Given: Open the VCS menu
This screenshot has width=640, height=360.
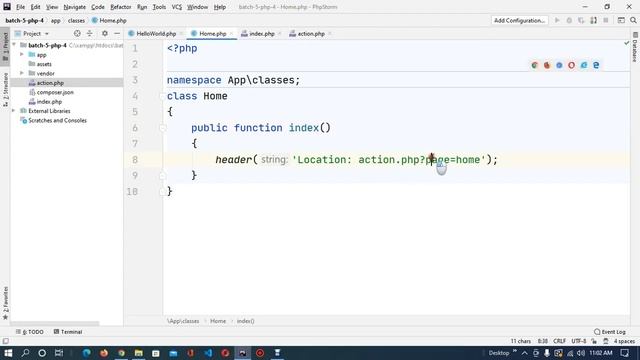Looking at the screenshot, I should [177, 7].
